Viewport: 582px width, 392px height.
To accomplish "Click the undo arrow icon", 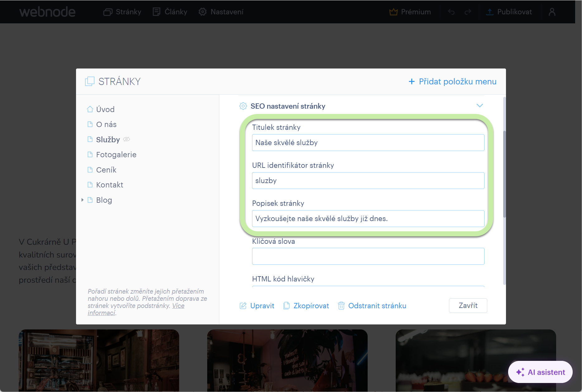I will [x=451, y=12].
